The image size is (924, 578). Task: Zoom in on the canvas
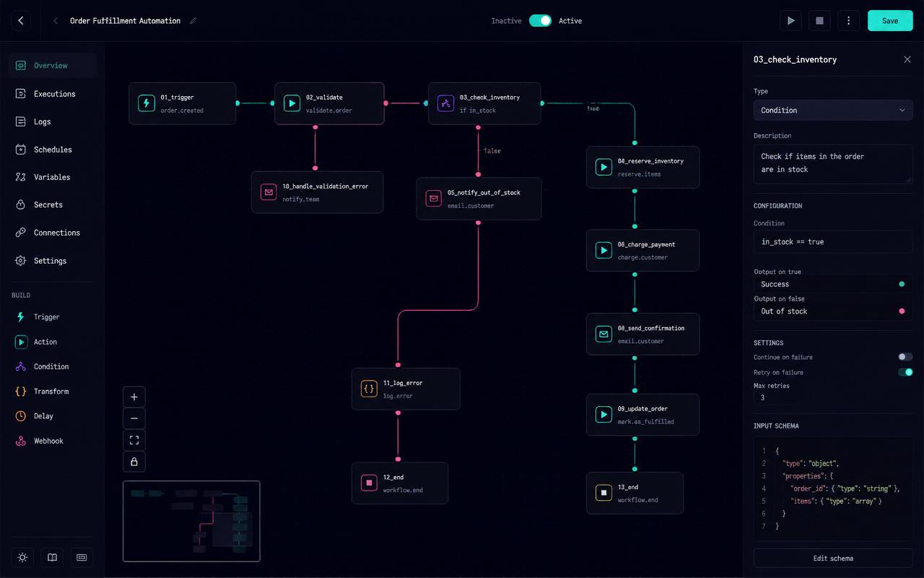pos(134,397)
